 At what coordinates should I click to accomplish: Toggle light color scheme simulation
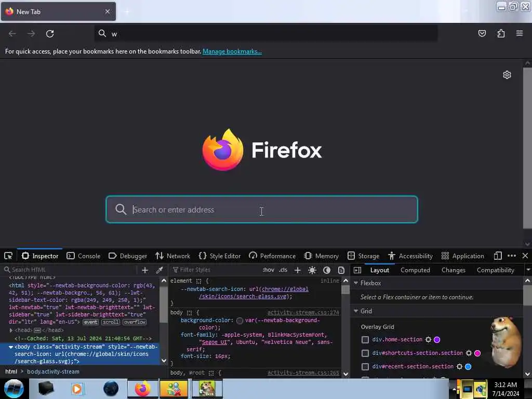pyautogui.click(x=312, y=270)
